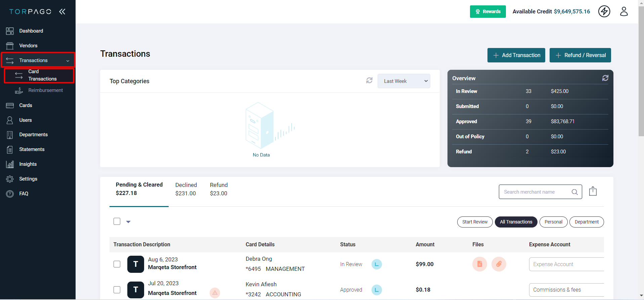Click Debra Ong card details
Viewport: 644px width, 300px height.
click(x=275, y=264)
